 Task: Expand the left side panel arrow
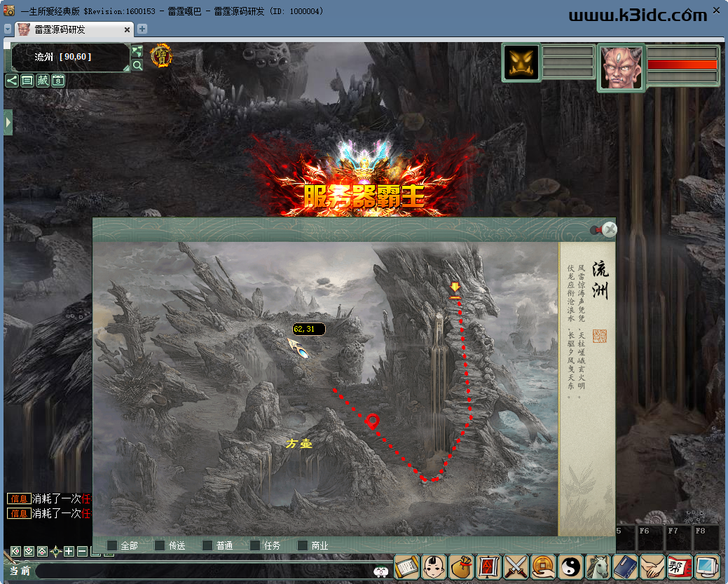[x=8, y=123]
